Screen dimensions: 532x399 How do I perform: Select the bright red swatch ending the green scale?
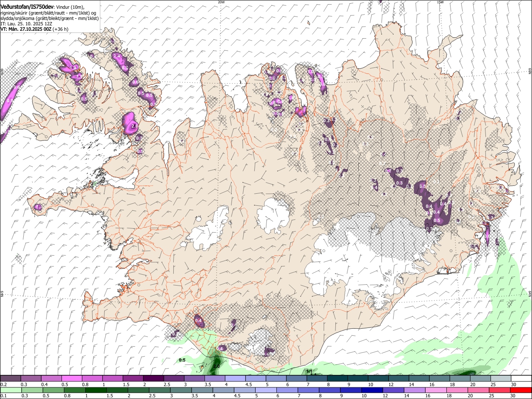point(521,390)
